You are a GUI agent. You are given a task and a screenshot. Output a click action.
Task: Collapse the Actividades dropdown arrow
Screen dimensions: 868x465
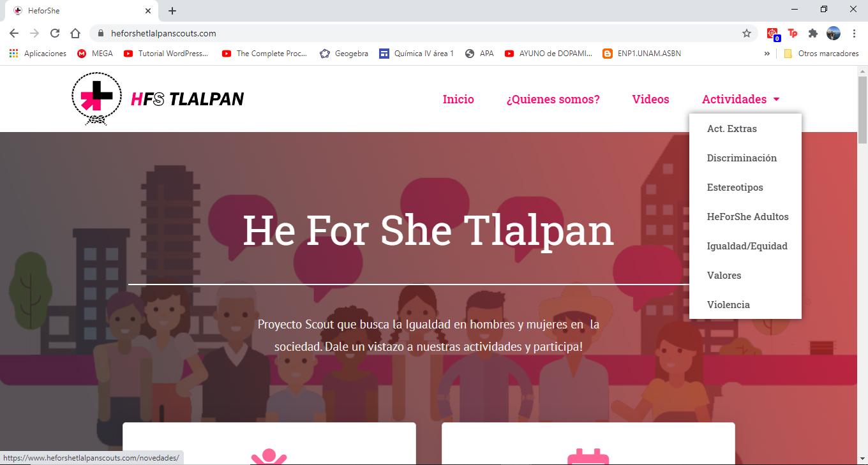(x=776, y=100)
